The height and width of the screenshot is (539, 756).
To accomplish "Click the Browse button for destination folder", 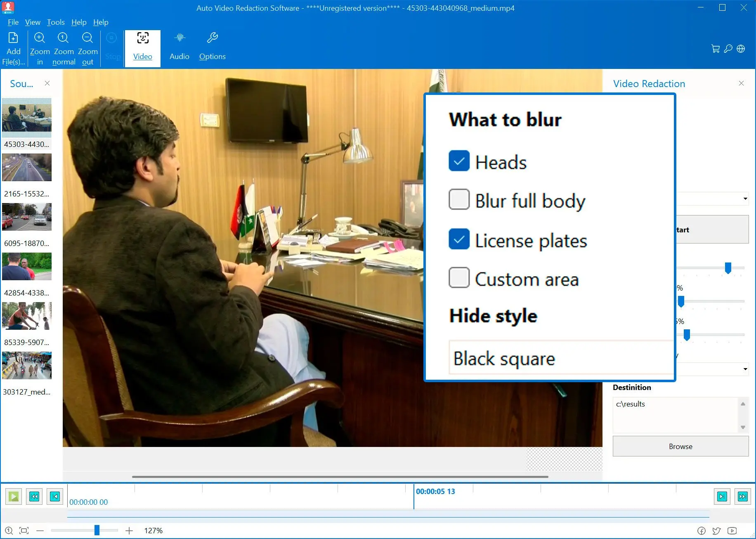I will point(680,446).
